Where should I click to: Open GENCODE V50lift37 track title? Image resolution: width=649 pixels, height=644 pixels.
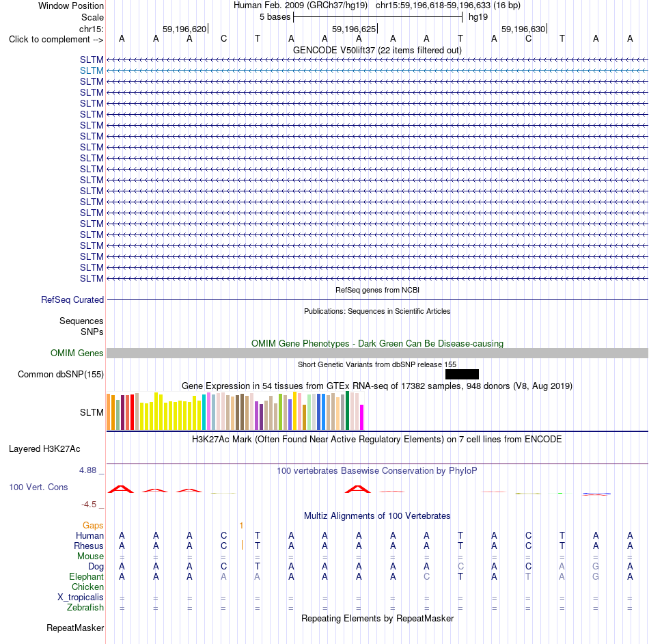[377, 50]
